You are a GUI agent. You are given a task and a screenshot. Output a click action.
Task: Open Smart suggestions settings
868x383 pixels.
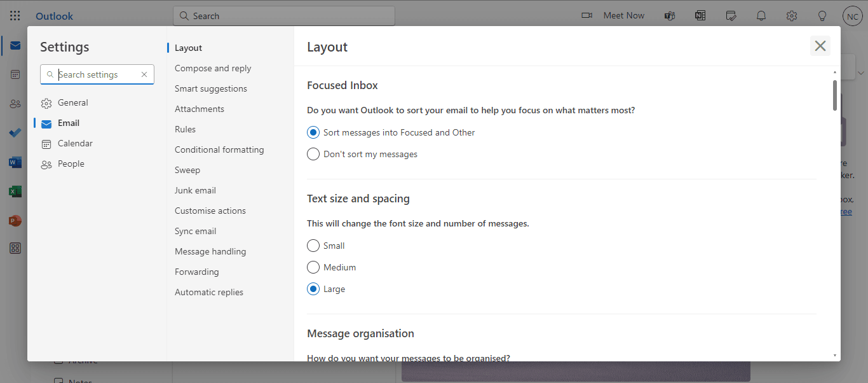(x=211, y=88)
